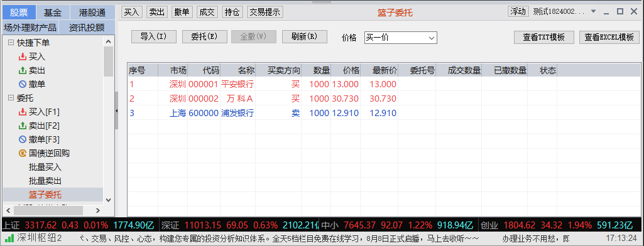Screen dimensions: 644x246
Task: Click the 国债逆回购 orange icon
Action: pos(23,153)
